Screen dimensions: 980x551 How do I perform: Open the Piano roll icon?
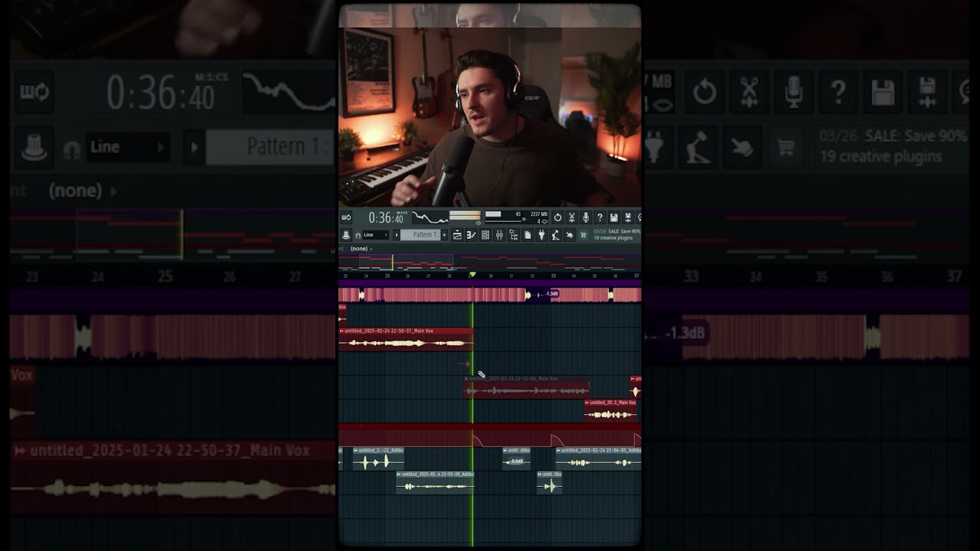click(x=471, y=235)
